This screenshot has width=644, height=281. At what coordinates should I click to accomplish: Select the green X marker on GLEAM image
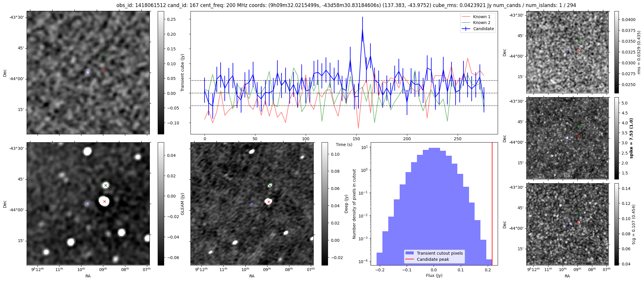click(106, 185)
